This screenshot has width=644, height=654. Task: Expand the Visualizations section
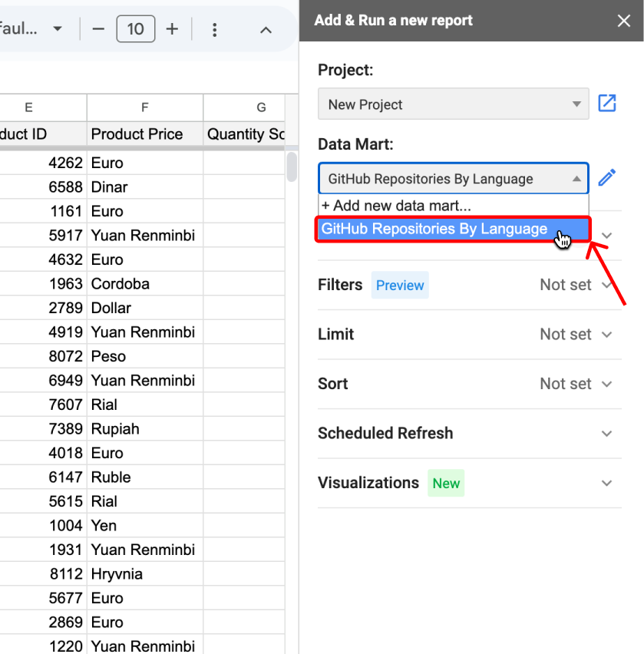(607, 483)
